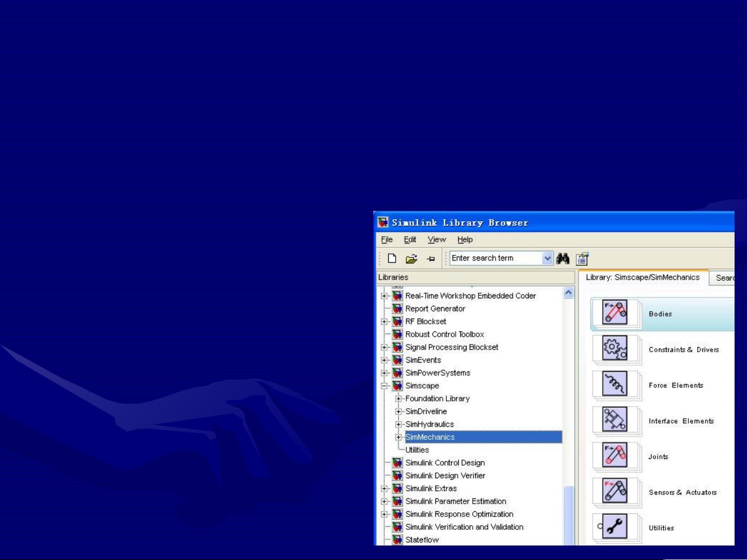Expand the SimPowerSystems tree node
Screen dimensions: 747x560
pyautogui.click(x=384, y=373)
